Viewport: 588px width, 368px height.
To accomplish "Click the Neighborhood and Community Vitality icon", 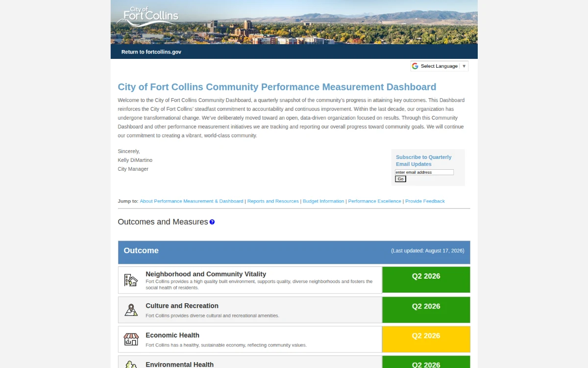I will click(x=131, y=280).
